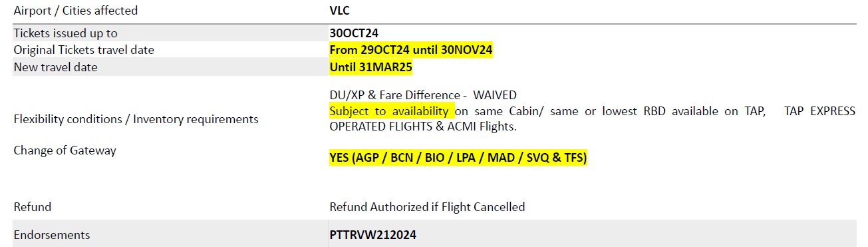Select 'Refund Authorized if Flight Cancelled' text

[x=427, y=207]
